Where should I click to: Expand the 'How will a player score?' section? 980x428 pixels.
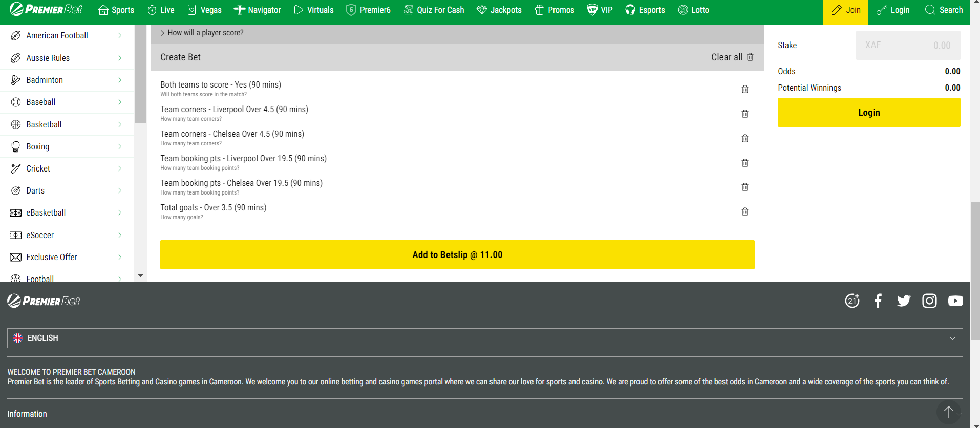[202, 33]
